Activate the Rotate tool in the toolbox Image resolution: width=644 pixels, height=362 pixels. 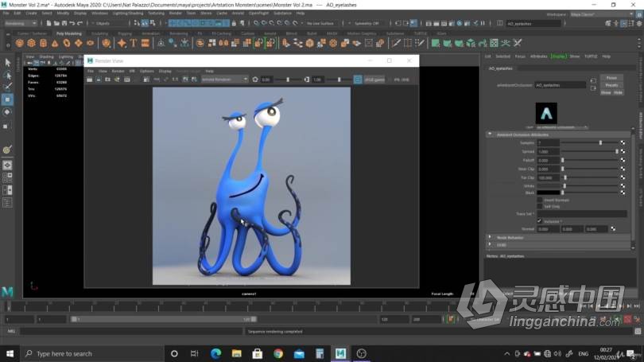click(7, 111)
